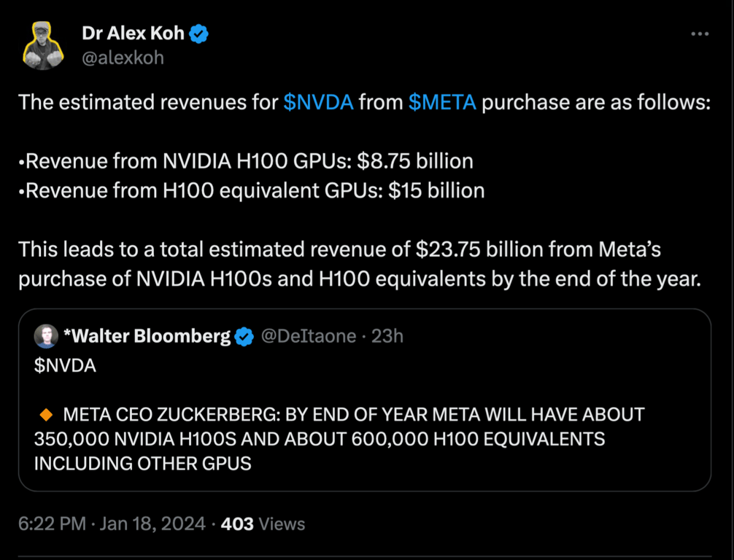
Task: Click the 23h timestamp on quoted tweet
Action: 387,336
